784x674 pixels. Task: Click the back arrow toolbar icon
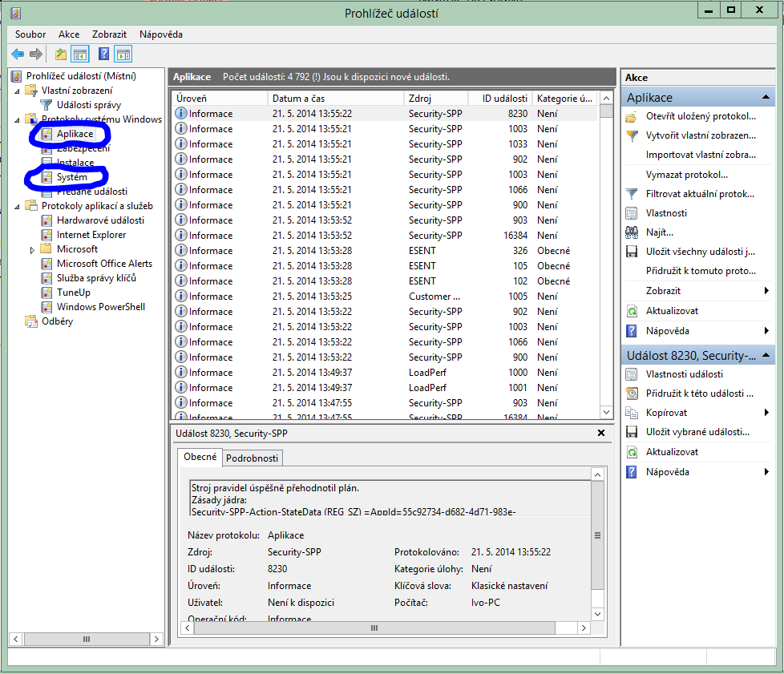[x=17, y=54]
